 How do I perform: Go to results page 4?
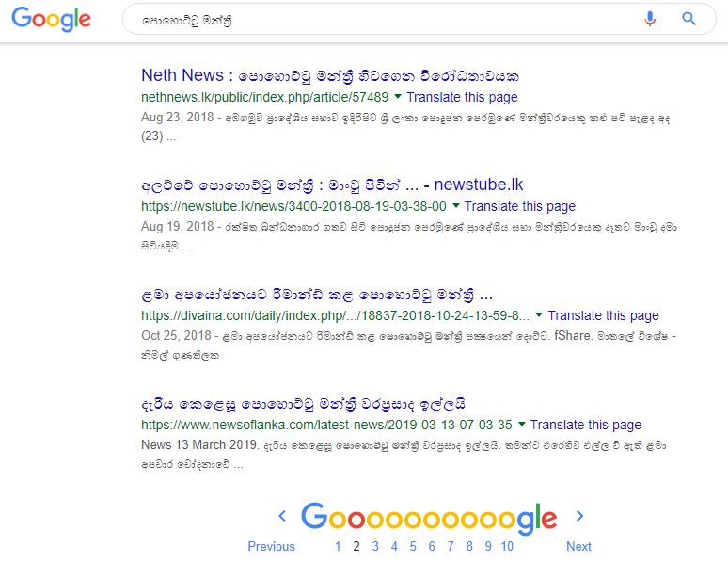pos(394,546)
